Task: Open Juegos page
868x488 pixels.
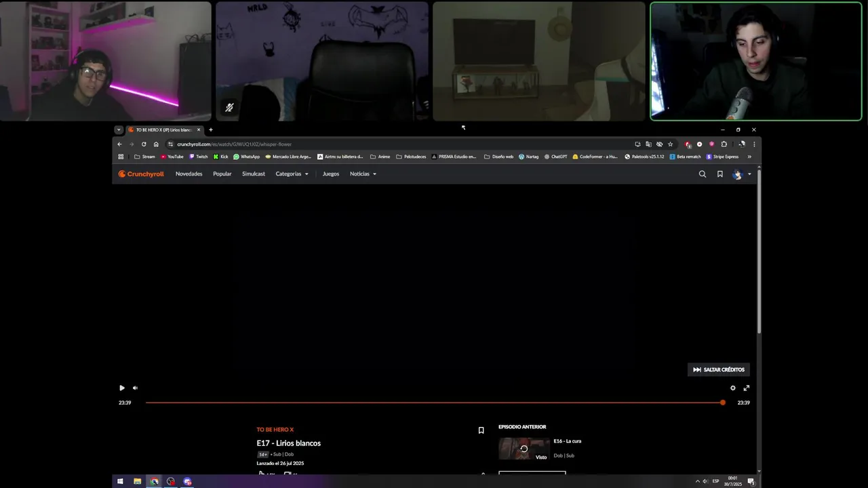Action: [331, 174]
